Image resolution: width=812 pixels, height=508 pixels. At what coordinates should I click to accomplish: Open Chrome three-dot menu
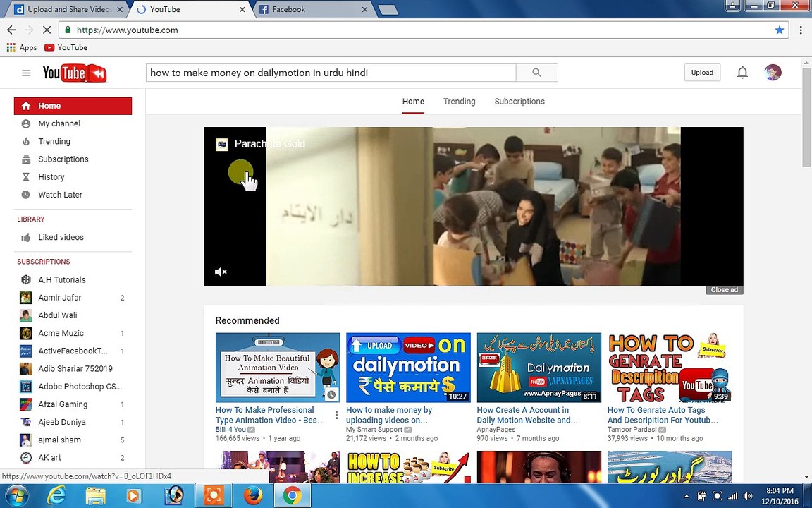point(801,30)
